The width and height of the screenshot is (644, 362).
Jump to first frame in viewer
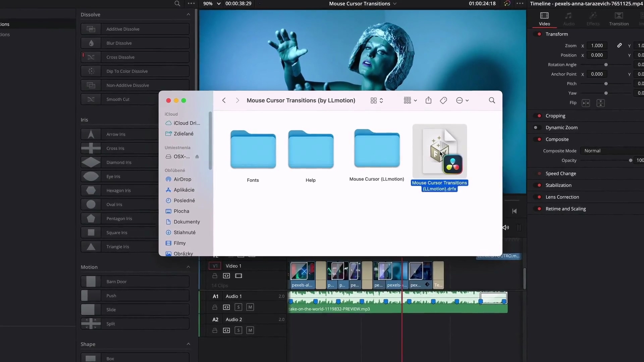point(514,211)
